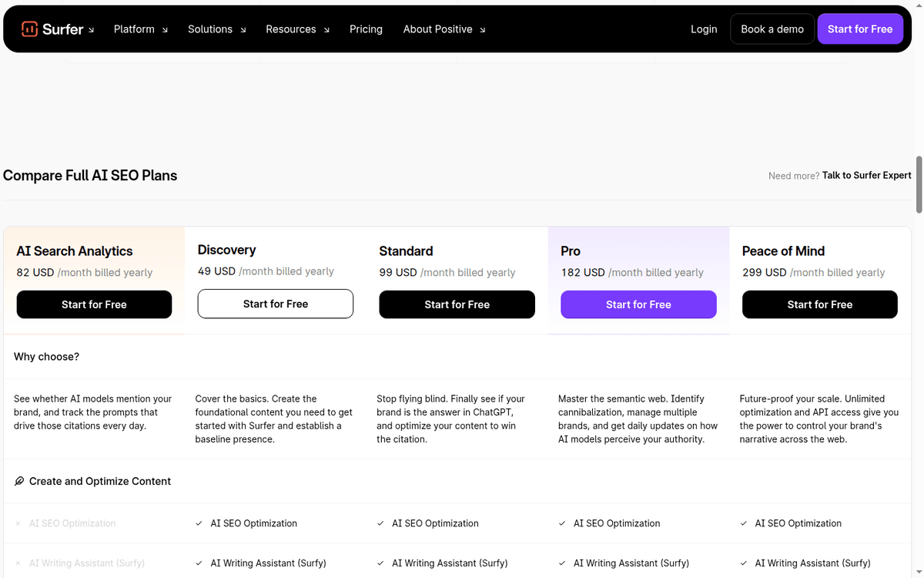Click checkmark for Discovery AI SEO Optimization
Image resolution: width=924 pixels, height=578 pixels.
(x=199, y=523)
